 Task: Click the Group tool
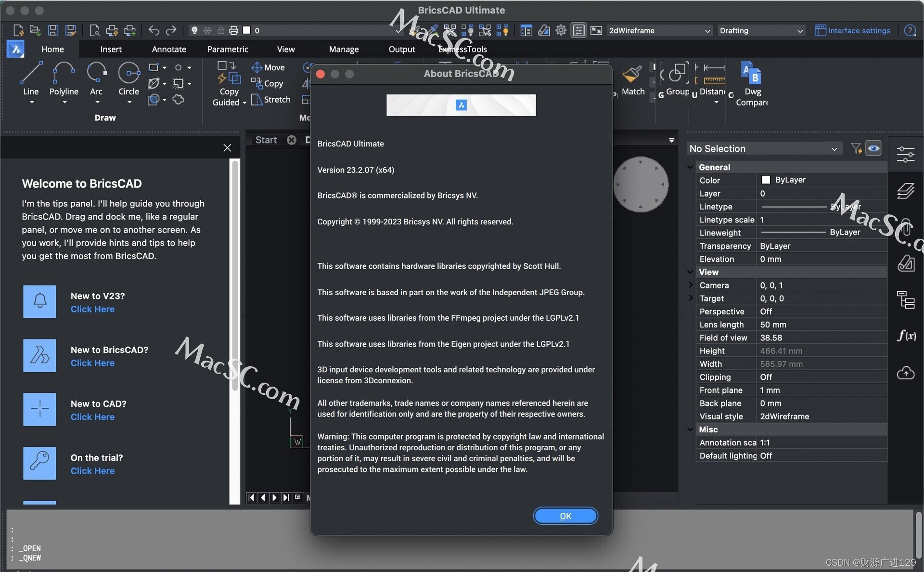677,79
